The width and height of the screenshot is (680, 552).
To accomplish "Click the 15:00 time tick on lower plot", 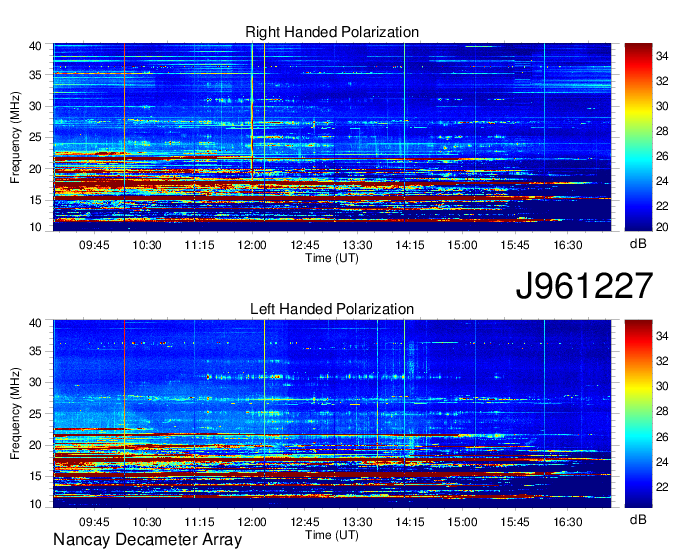I will (462, 522).
